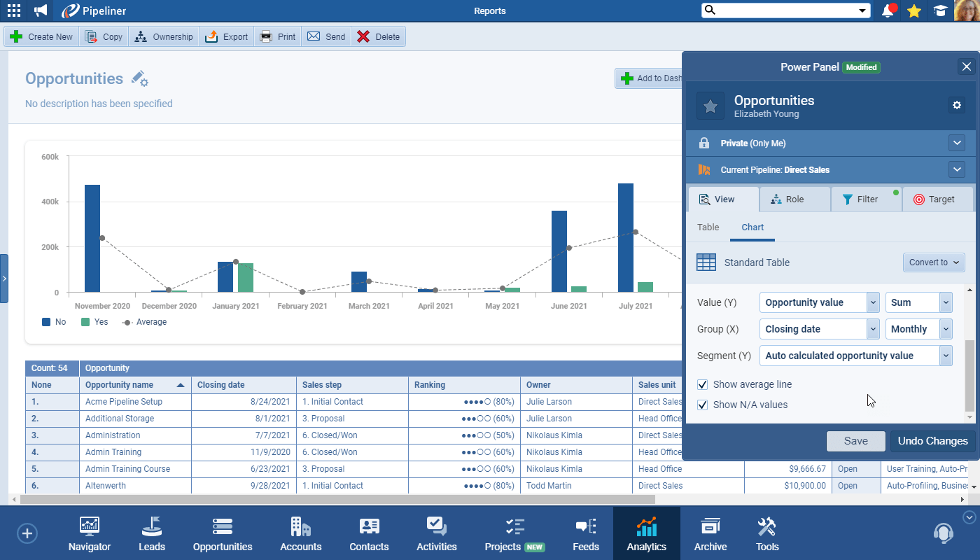Image resolution: width=980 pixels, height=560 pixels.
Task: Disable the Show average line option
Action: (x=702, y=384)
